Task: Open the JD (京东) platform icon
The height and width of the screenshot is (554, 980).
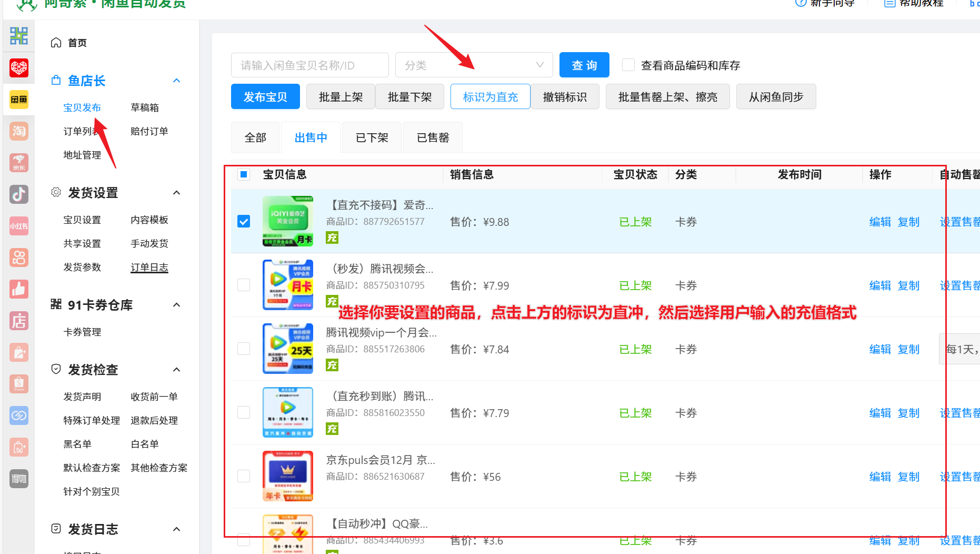Action: point(19,163)
